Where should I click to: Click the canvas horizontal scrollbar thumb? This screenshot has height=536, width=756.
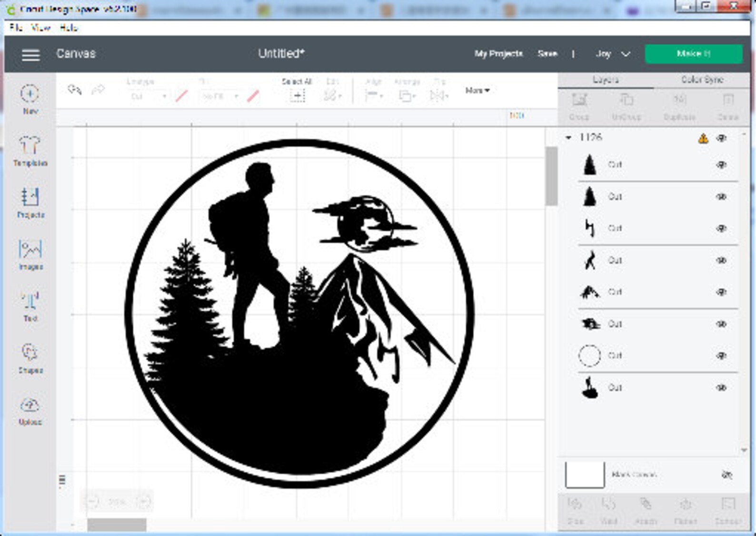point(117,525)
